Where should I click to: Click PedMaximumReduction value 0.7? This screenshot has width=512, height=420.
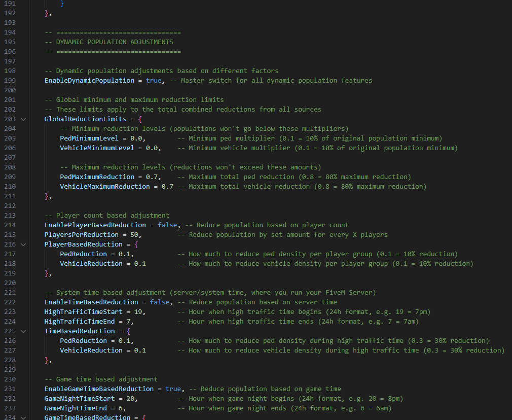(152, 177)
